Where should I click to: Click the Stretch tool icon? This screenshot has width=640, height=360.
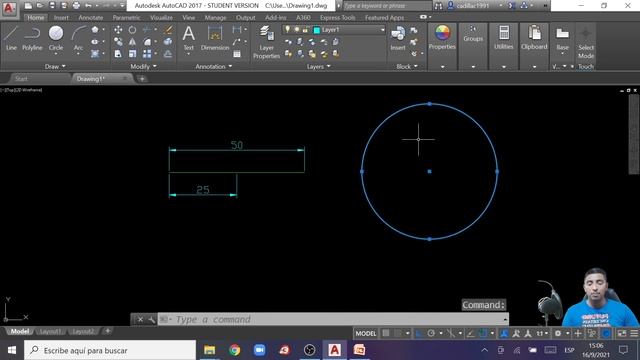[x=118, y=54]
